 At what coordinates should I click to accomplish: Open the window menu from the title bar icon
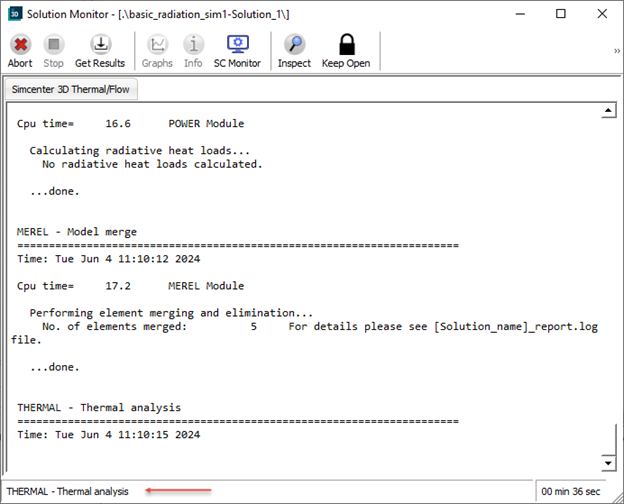(x=15, y=14)
